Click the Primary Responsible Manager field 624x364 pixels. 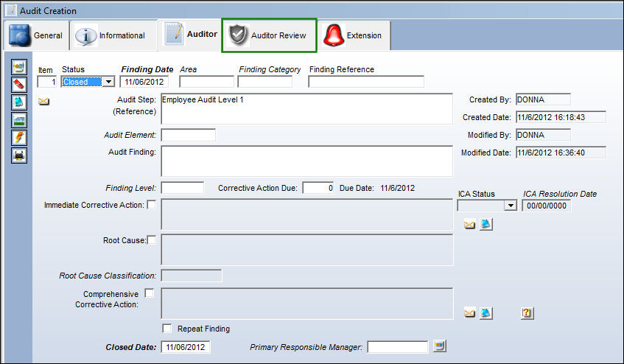tap(398, 347)
